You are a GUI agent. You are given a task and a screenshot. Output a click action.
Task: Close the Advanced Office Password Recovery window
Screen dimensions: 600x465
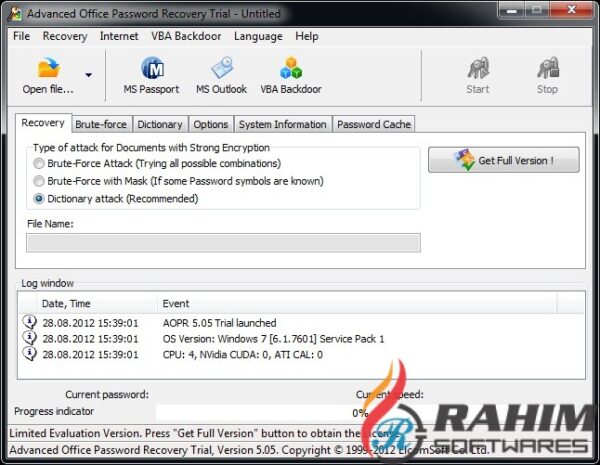pos(572,10)
